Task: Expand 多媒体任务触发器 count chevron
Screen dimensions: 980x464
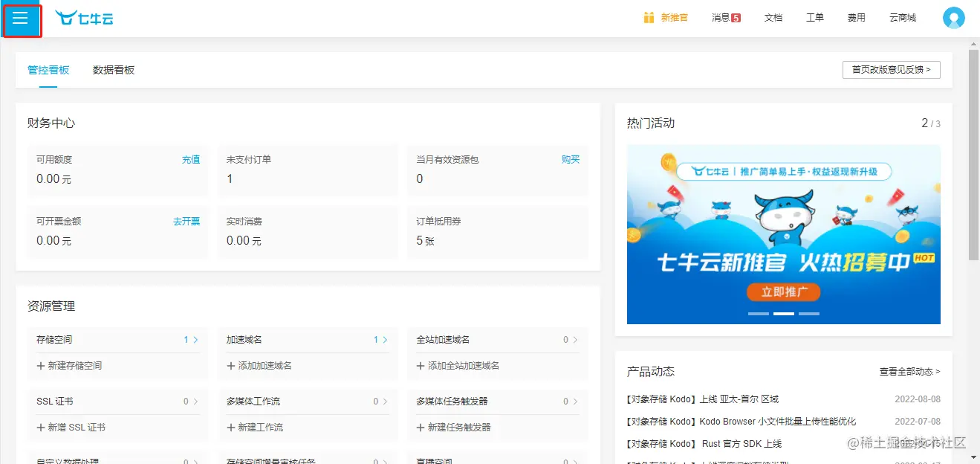Action: click(575, 402)
